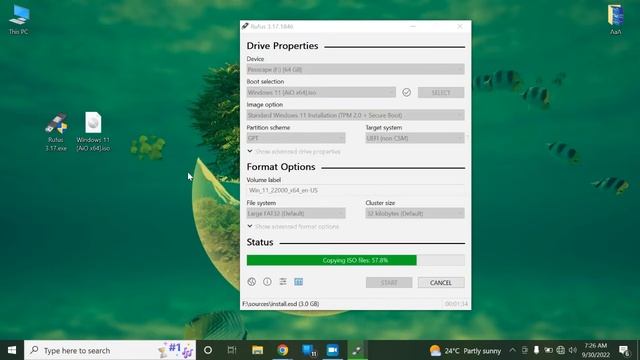Open the weather widget showing 24°C
The width and height of the screenshot is (640, 360).
[x=465, y=351]
